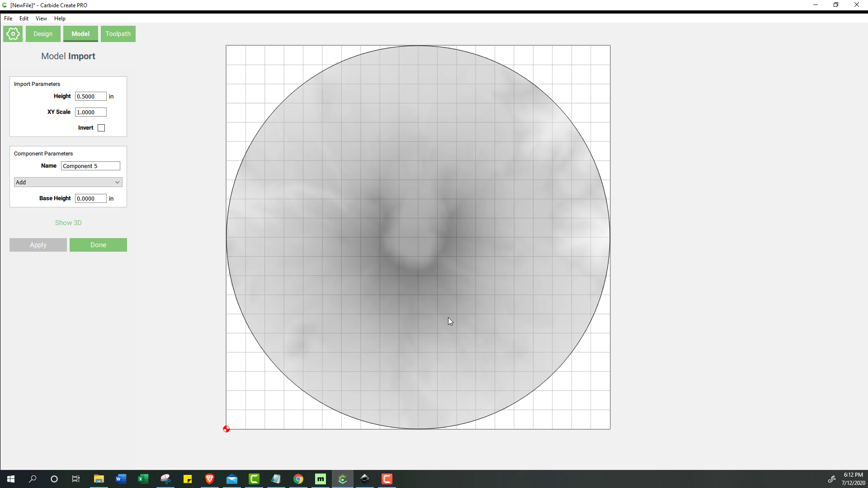Launch Inkscape from the taskbar

[365, 479]
